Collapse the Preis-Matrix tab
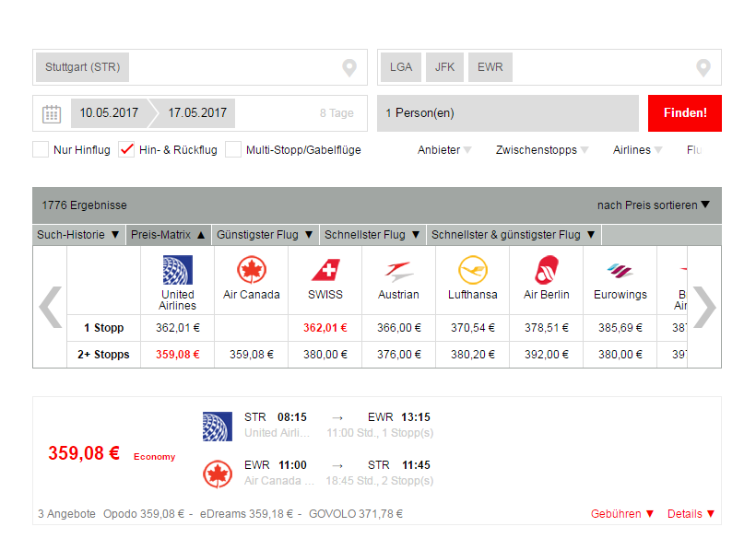The height and width of the screenshot is (550, 756). (169, 235)
